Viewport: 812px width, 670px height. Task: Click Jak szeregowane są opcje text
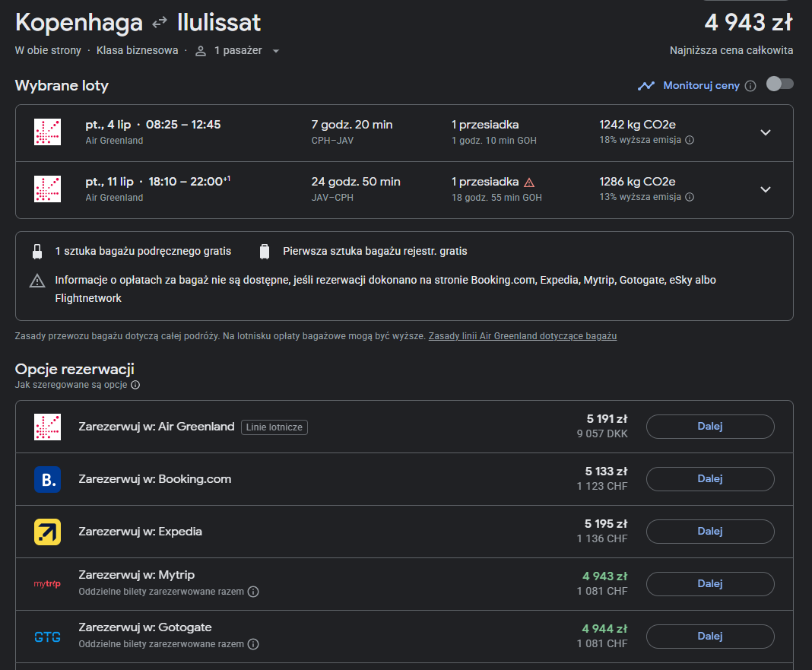pyautogui.click(x=71, y=385)
